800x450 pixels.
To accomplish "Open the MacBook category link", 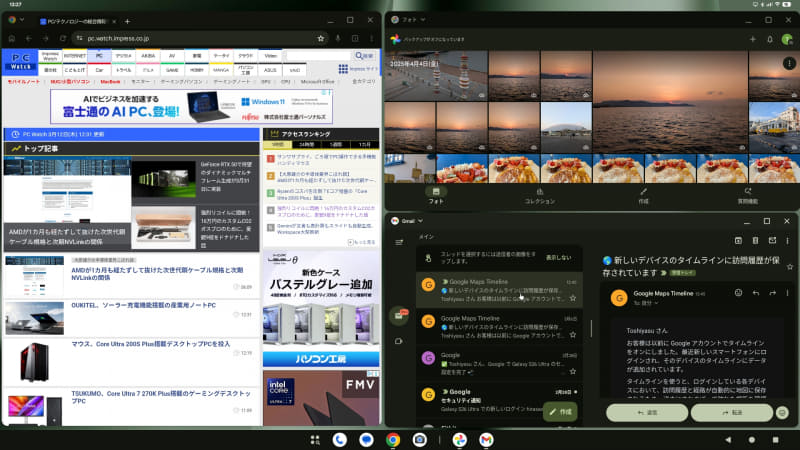I will (x=110, y=82).
